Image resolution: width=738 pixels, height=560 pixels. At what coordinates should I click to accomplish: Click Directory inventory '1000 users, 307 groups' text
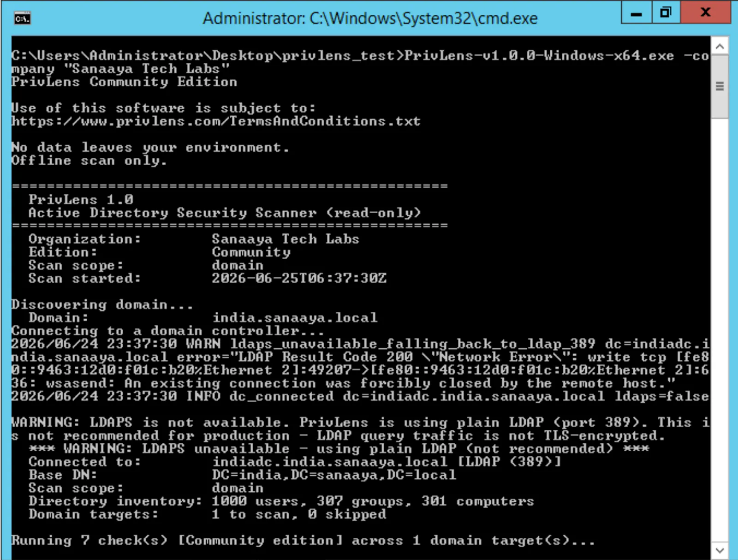tap(311, 501)
